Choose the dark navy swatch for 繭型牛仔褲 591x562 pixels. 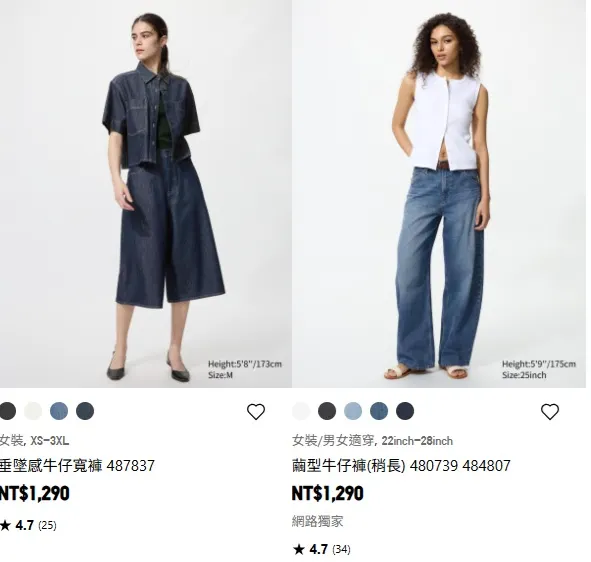(x=405, y=411)
